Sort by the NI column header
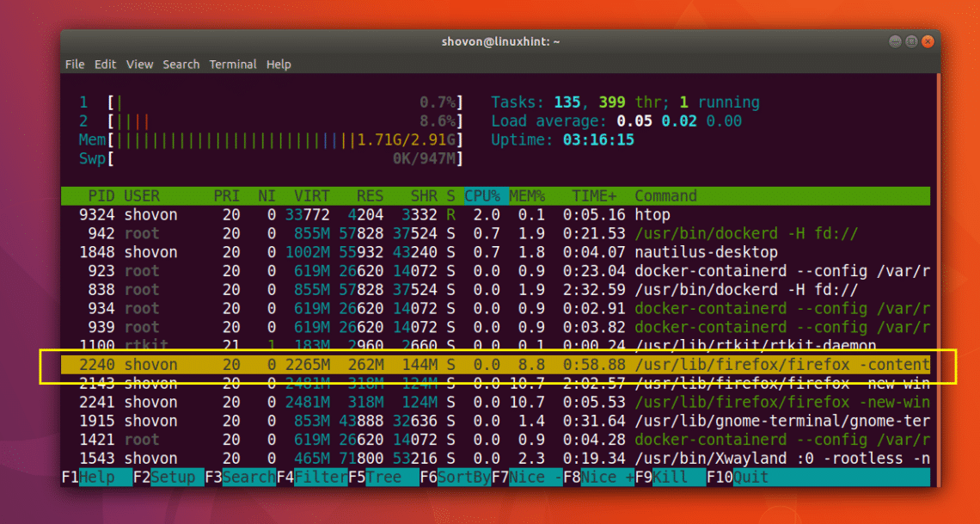Viewport: 980px width, 524px height. pyautogui.click(x=266, y=195)
